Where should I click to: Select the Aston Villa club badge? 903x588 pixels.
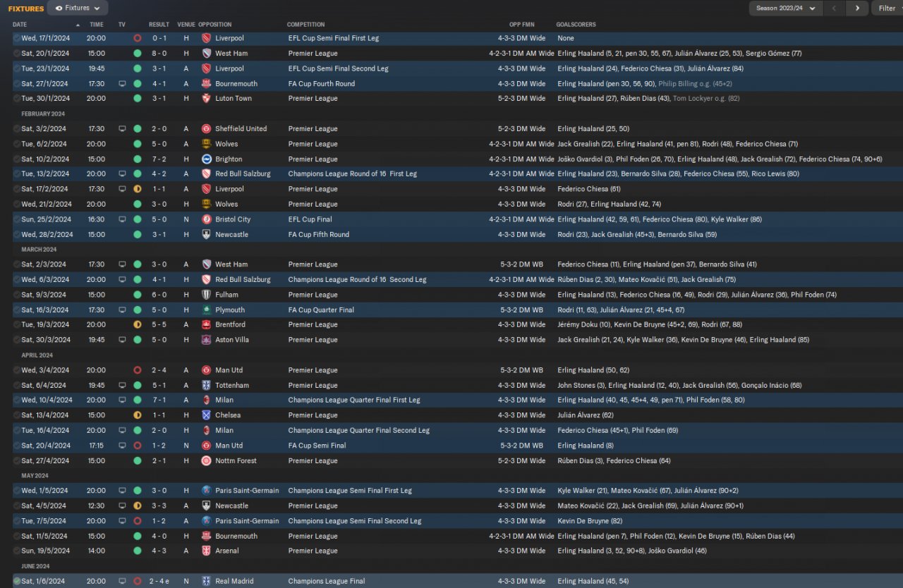click(206, 340)
